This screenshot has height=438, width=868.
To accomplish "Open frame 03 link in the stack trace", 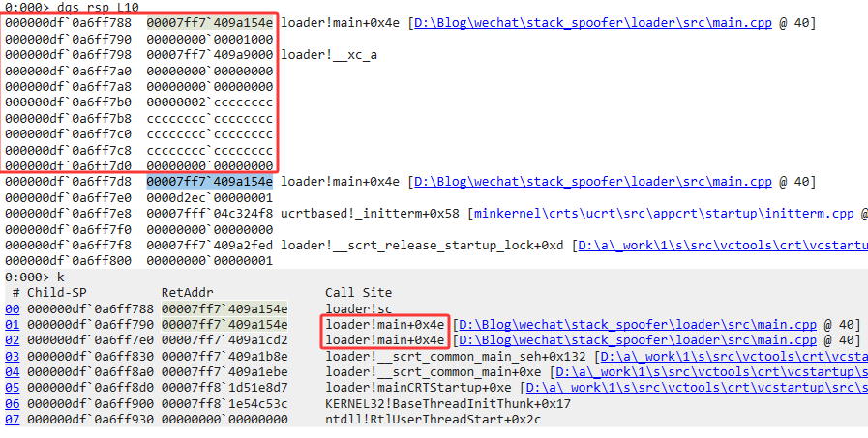I will [13, 356].
